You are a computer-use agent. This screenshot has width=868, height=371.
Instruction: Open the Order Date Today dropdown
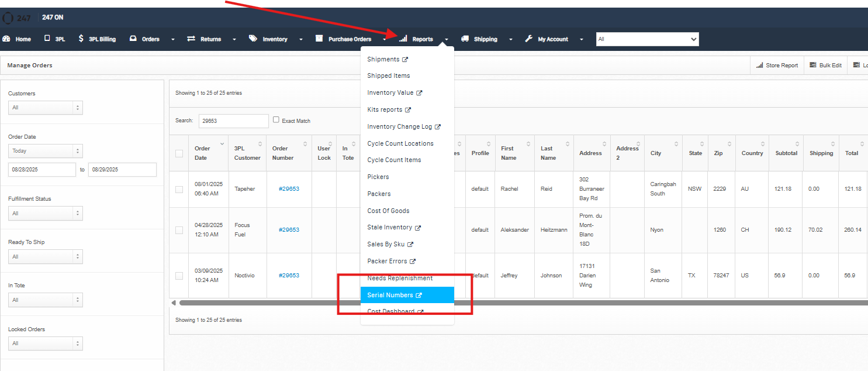(46, 151)
